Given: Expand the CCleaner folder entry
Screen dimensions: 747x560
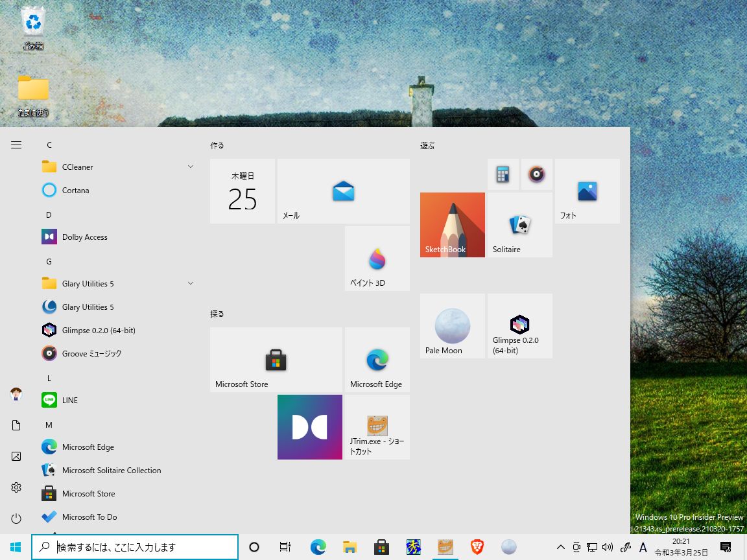Looking at the screenshot, I should [190, 167].
